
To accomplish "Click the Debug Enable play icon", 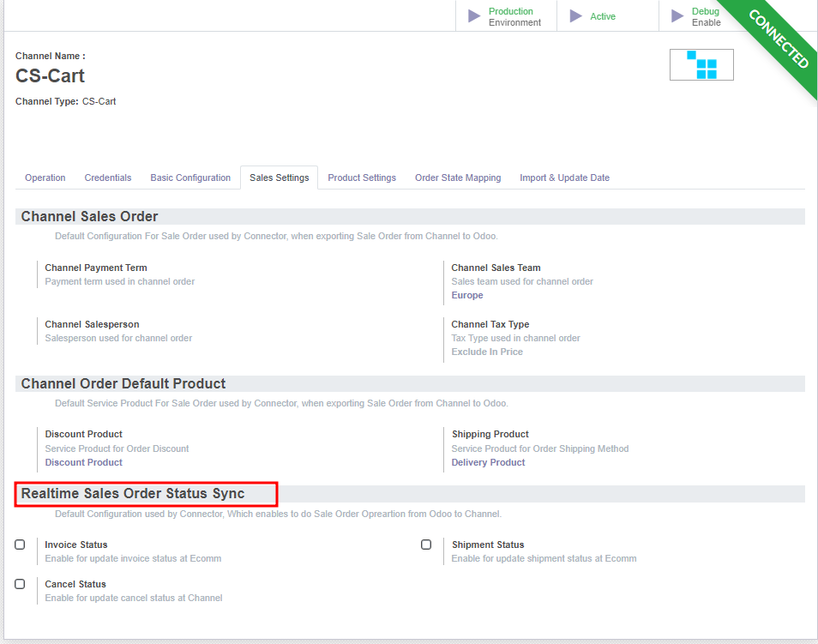I will 677,16.
